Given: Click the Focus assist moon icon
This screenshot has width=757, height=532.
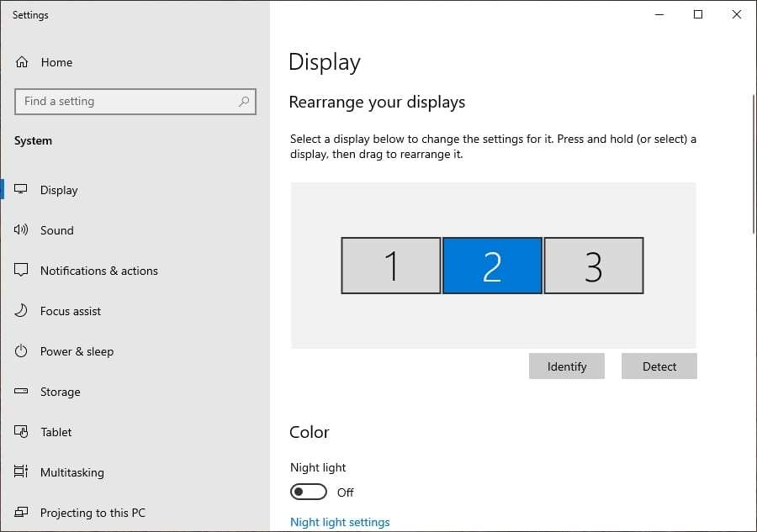Looking at the screenshot, I should click(22, 311).
